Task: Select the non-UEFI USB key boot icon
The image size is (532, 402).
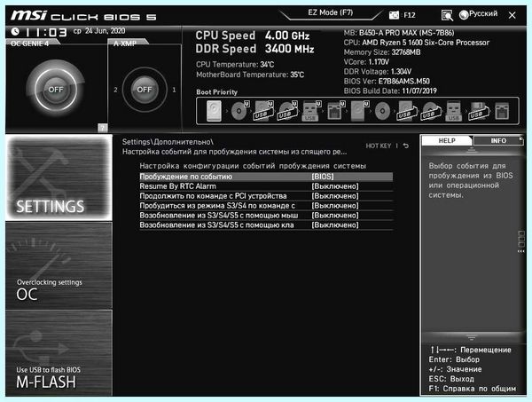Action: pos(454,111)
